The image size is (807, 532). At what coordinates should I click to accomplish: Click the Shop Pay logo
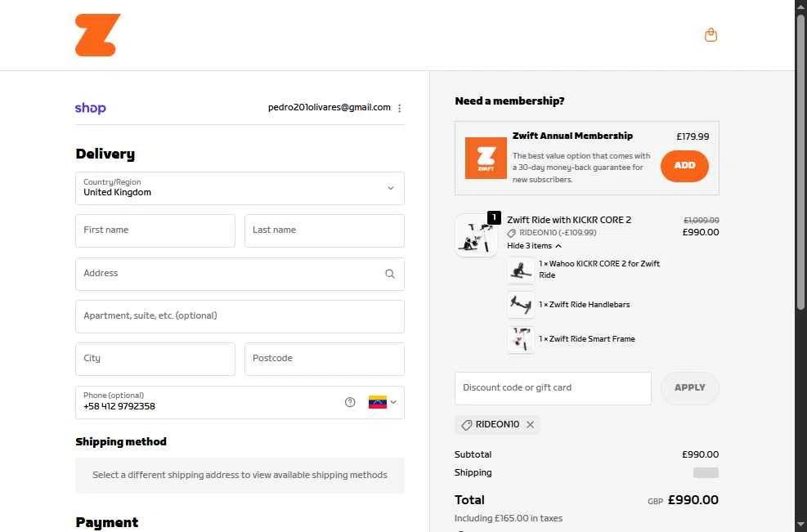click(x=90, y=108)
